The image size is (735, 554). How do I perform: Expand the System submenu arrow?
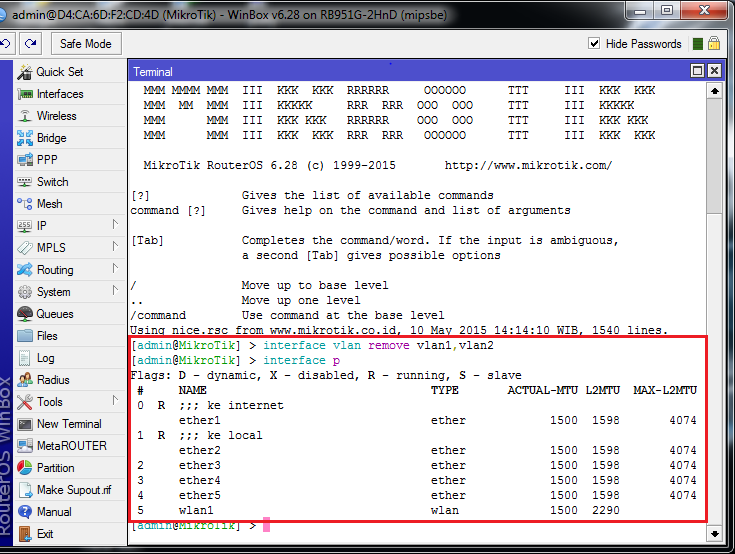(115, 291)
